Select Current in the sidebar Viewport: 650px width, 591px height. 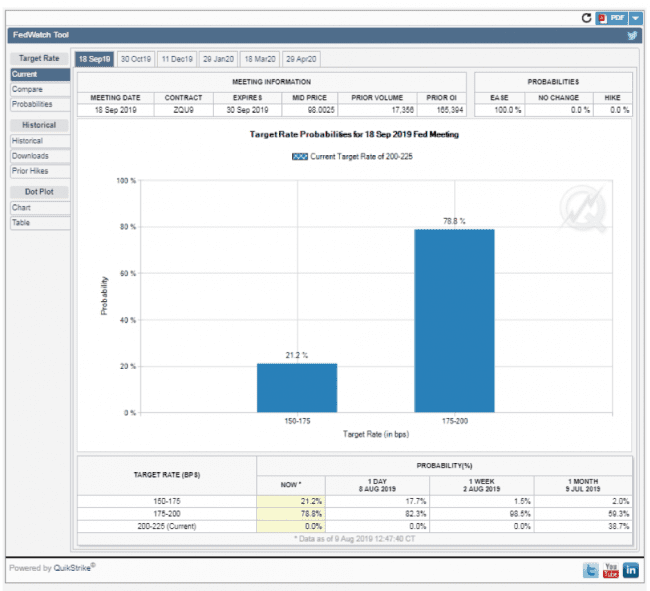[x=40, y=75]
